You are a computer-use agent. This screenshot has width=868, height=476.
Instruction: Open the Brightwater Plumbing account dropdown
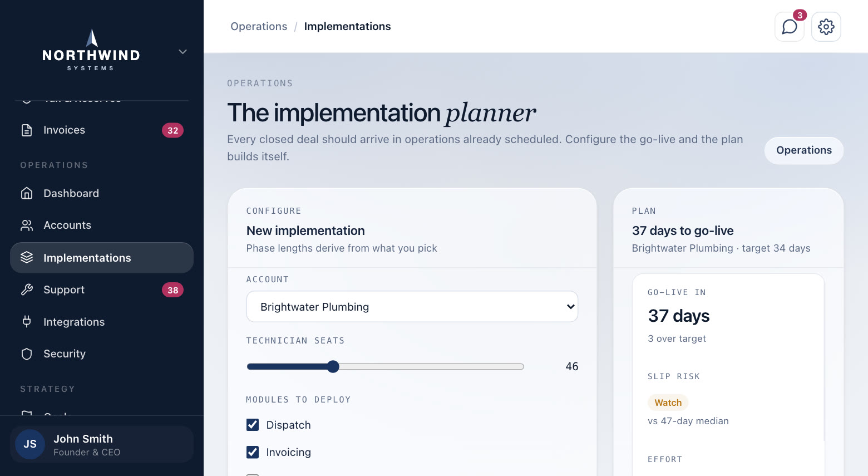pos(412,307)
